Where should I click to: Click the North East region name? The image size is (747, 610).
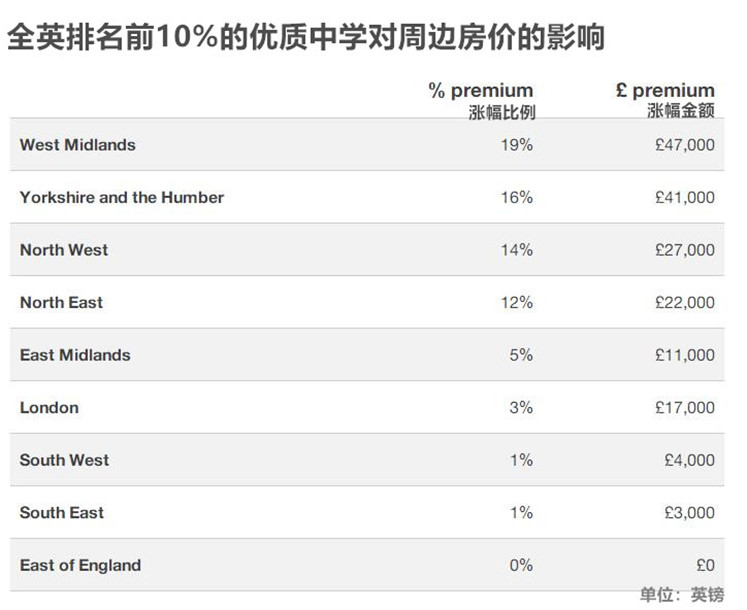62,302
